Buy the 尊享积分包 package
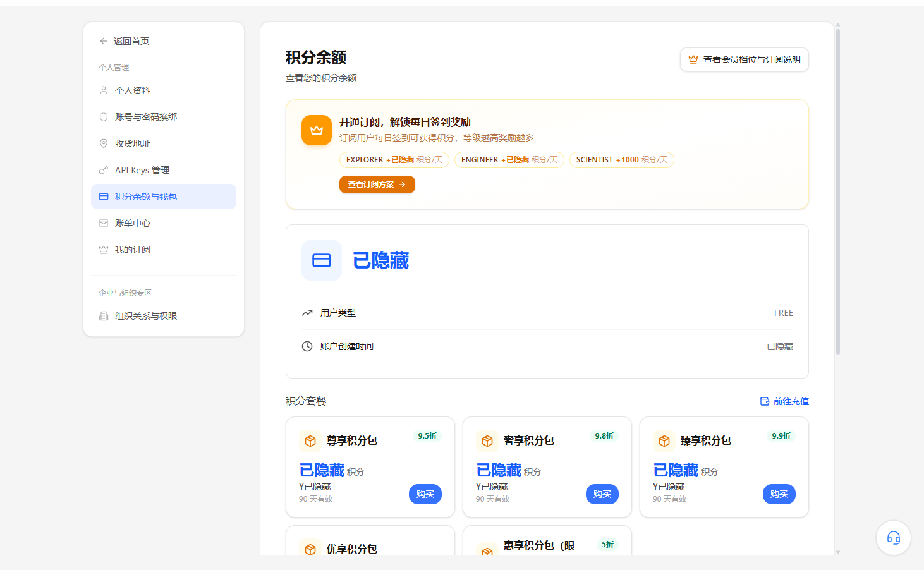 click(425, 494)
